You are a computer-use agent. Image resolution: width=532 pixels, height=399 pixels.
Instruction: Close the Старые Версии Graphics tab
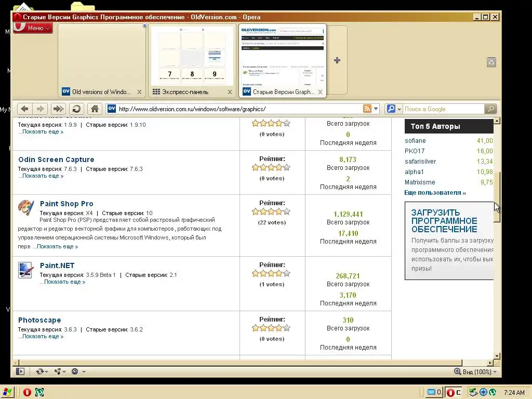coord(320,92)
